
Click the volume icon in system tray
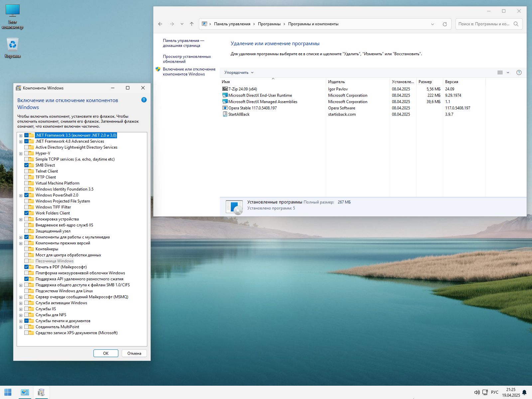point(477,392)
